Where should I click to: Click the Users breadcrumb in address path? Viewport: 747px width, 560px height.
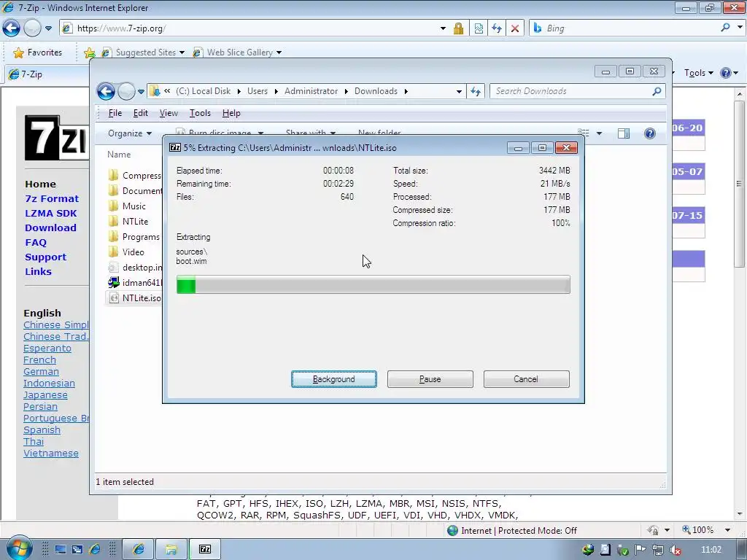[258, 91]
